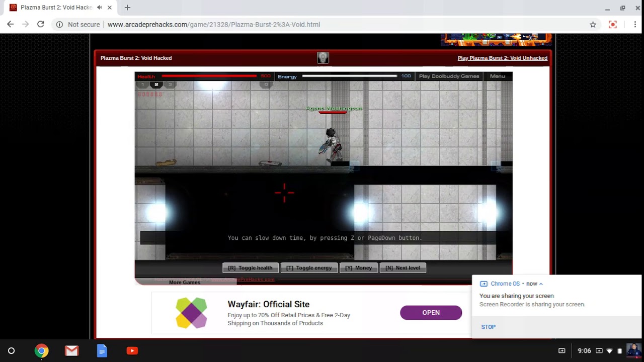Open Google Docs from the shelf
644x362 pixels.
pyautogui.click(x=102, y=350)
